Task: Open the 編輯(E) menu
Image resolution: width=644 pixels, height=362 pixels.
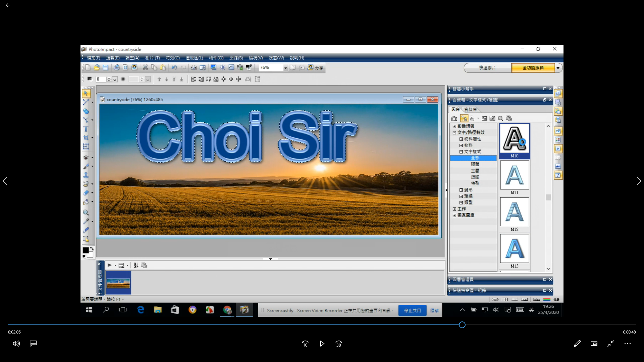Action: click(x=113, y=58)
